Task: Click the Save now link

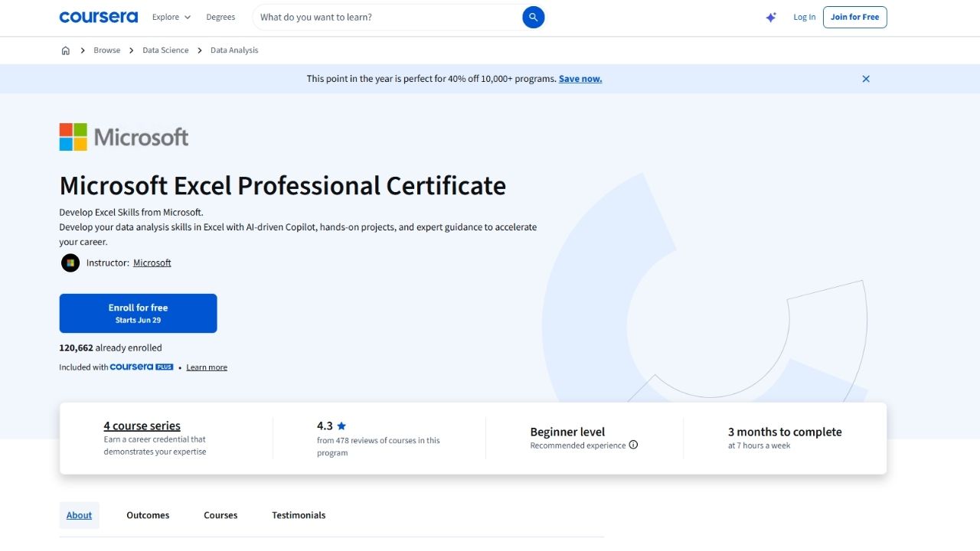Action: (580, 79)
